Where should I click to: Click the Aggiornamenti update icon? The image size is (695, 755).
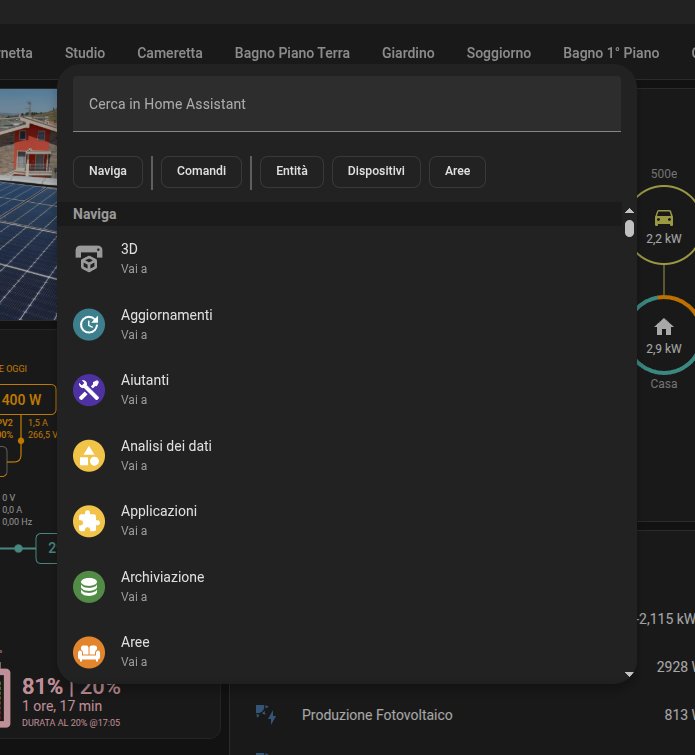pos(89,325)
